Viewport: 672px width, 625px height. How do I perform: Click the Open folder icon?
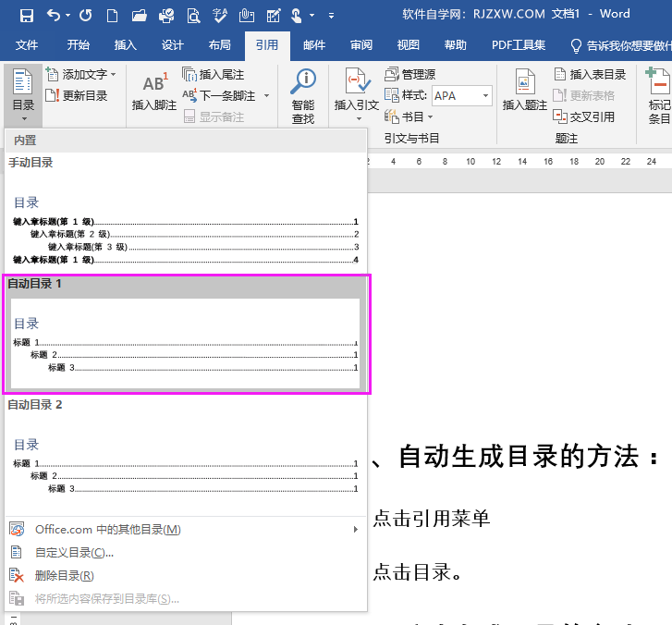pyautogui.click(x=140, y=16)
